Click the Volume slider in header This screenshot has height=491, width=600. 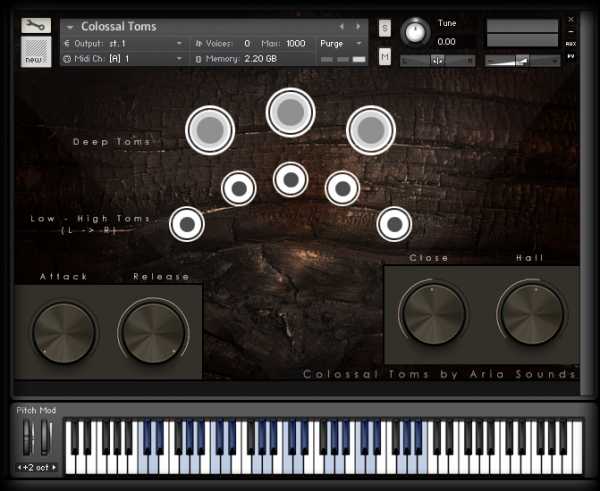click(522, 60)
